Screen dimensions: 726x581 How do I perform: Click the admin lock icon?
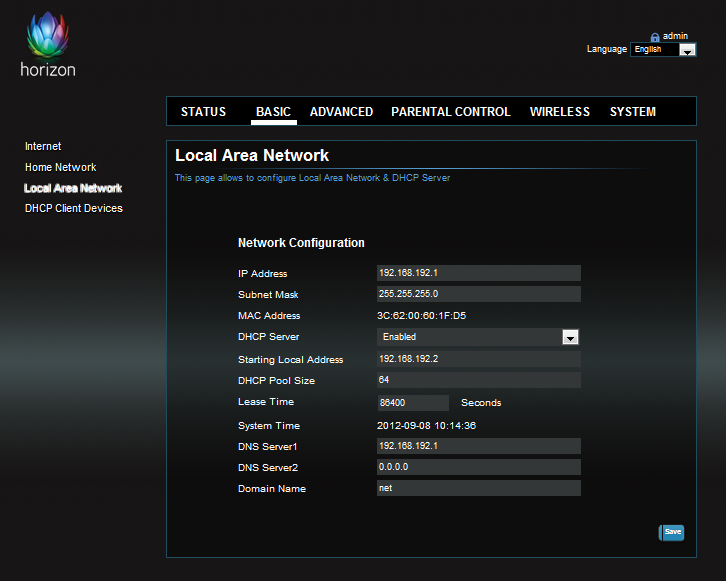click(655, 37)
